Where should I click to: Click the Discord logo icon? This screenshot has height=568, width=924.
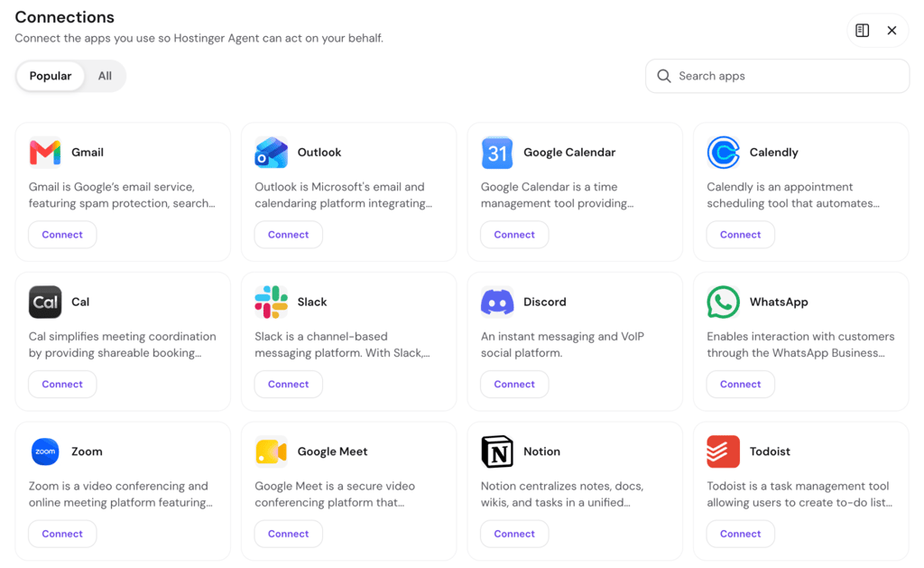point(497,302)
